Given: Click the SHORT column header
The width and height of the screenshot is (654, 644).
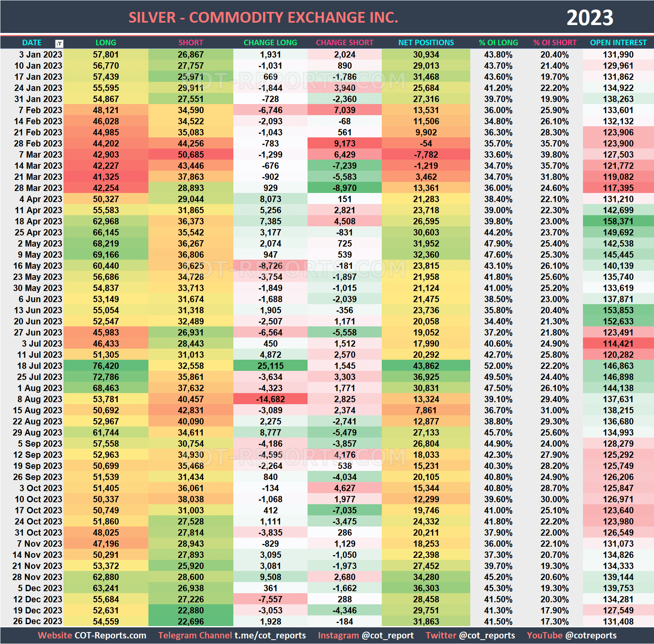Looking at the screenshot, I should click(x=191, y=42).
